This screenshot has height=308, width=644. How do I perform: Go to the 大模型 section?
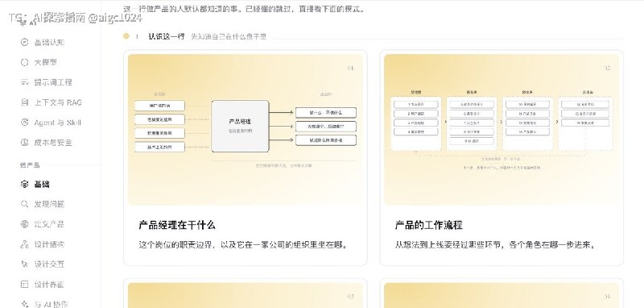point(45,62)
